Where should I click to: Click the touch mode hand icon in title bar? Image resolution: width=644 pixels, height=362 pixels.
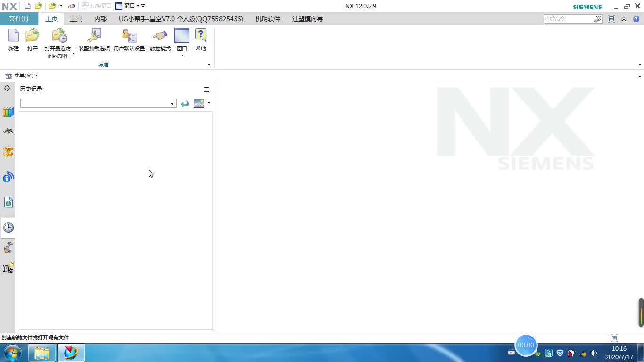point(72,6)
